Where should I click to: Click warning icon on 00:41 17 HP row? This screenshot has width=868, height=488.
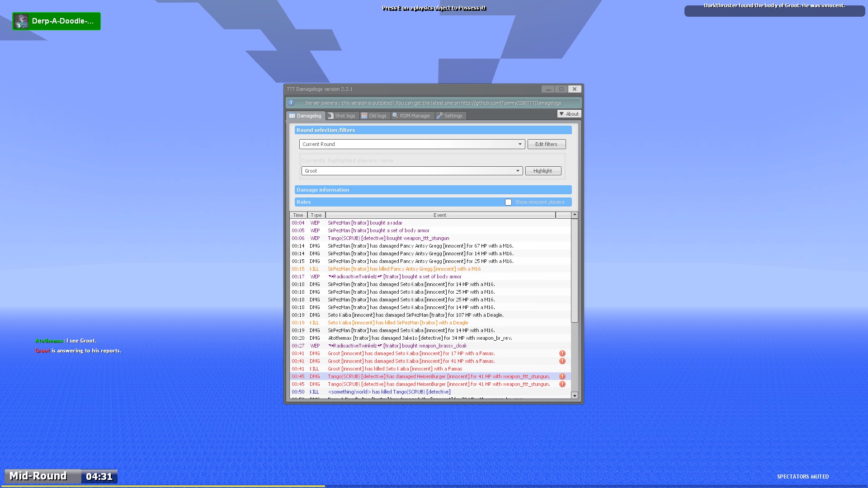(x=562, y=353)
